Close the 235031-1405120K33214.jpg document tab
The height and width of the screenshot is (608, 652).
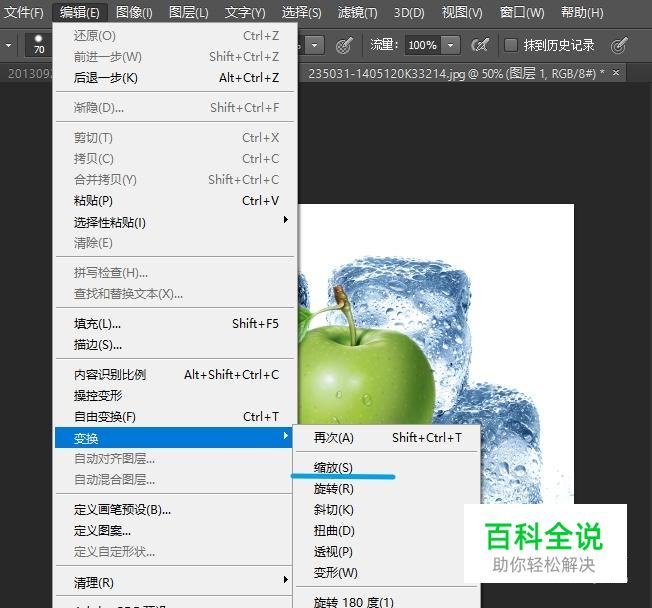click(616, 73)
